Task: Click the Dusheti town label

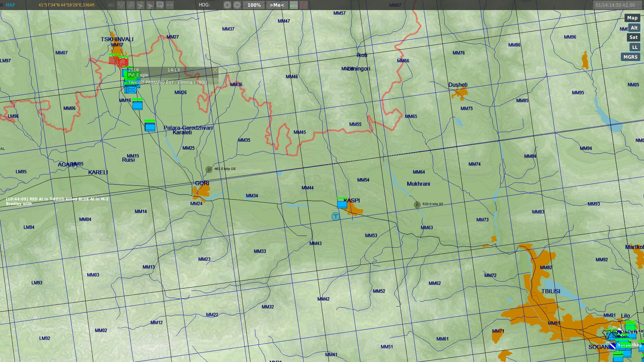Action: (458, 85)
